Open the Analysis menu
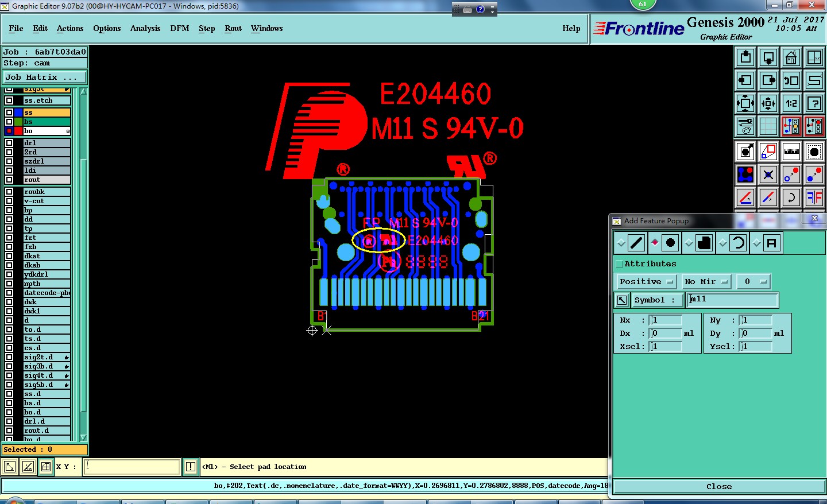The width and height of the screenshot is (827, 504). coord(145,28)
